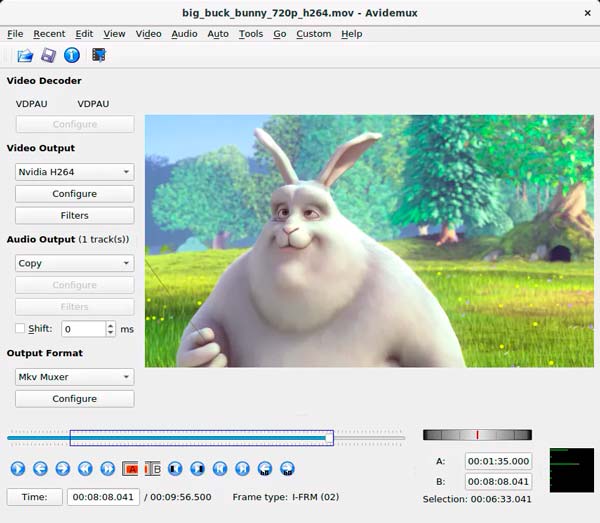Image resolution: width=600 pixels, height=523 pixels.
Task: Open the Audio menu
Action: click(184, 34)
